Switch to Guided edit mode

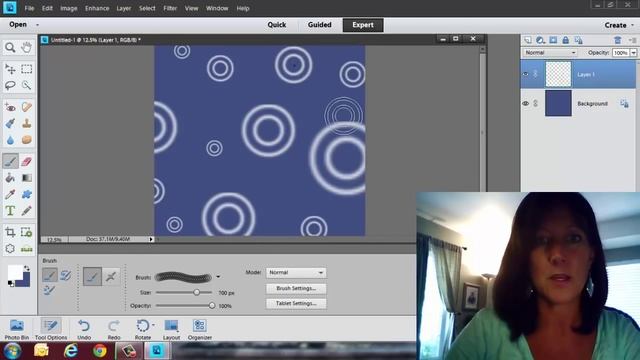pos(319,25)
